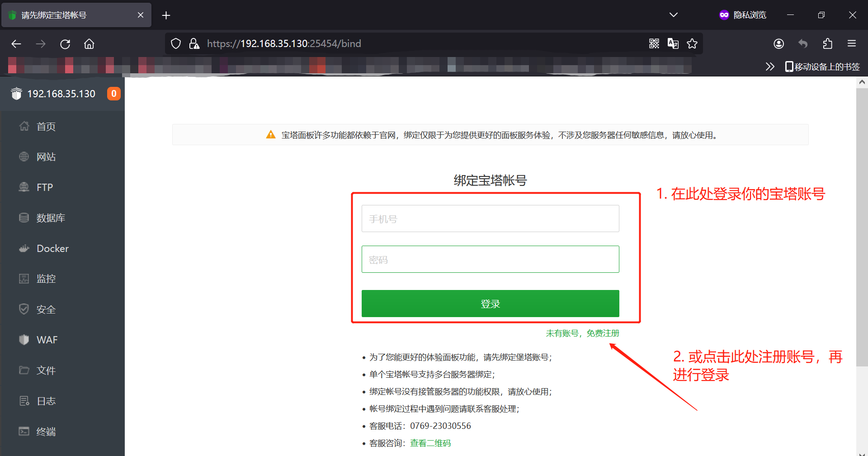
Task: Expand the list-all-tabs dropdown arrow
Action: [674, 15]
